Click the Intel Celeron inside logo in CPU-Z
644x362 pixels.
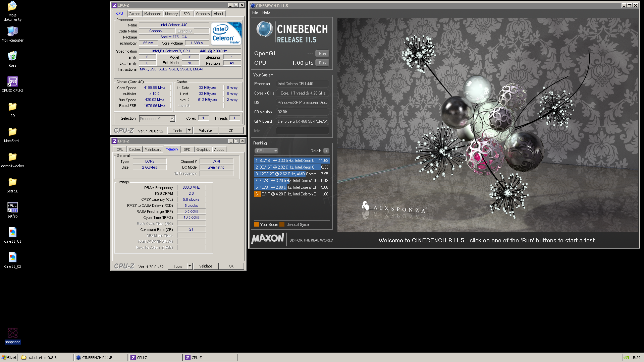tap(226, 34)
